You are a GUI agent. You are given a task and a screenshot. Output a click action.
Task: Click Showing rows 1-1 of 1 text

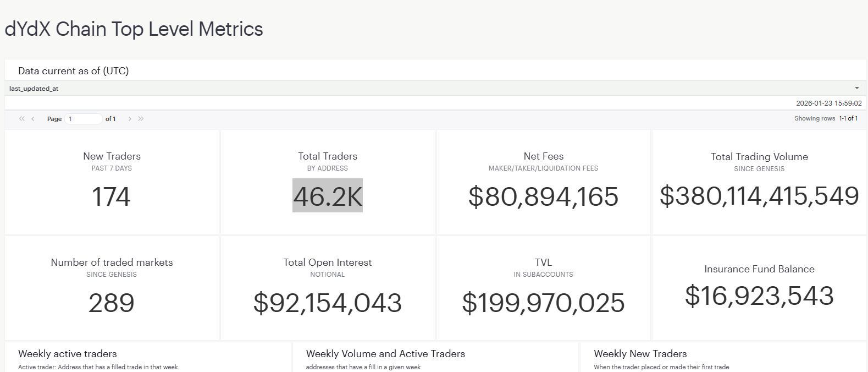[x=826, y=118]
